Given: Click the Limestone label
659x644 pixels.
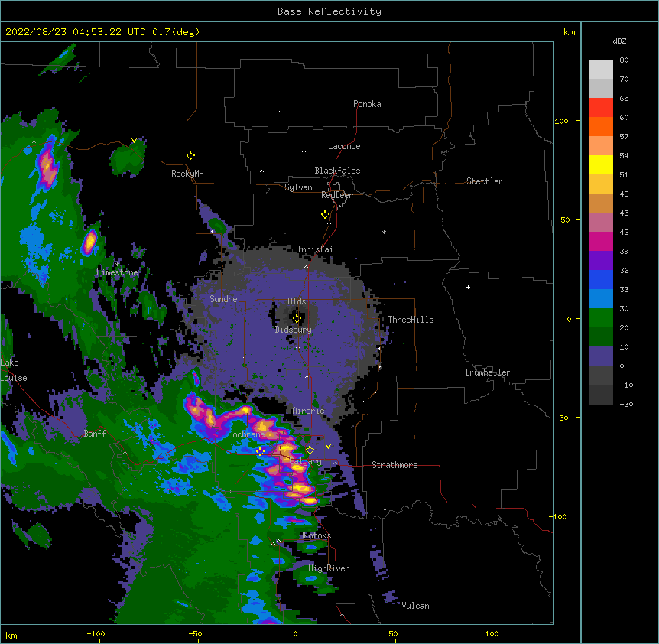Looking at the screenshot, I should [117, 272].
